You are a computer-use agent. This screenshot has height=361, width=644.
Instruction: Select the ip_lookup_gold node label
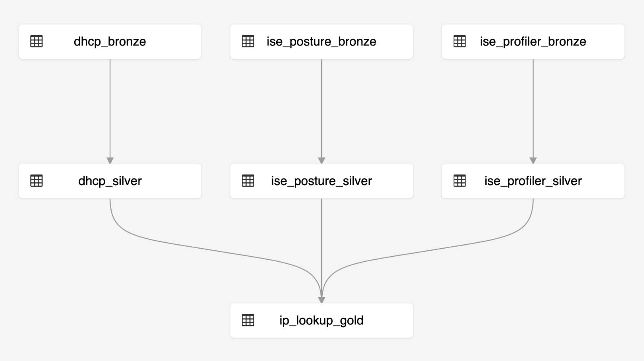click(x=321, y=320)
